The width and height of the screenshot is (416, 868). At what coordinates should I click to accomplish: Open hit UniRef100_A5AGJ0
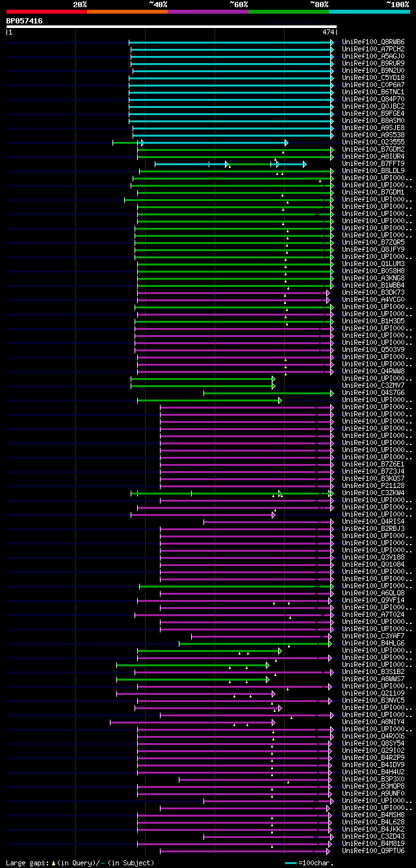(373, 56)
